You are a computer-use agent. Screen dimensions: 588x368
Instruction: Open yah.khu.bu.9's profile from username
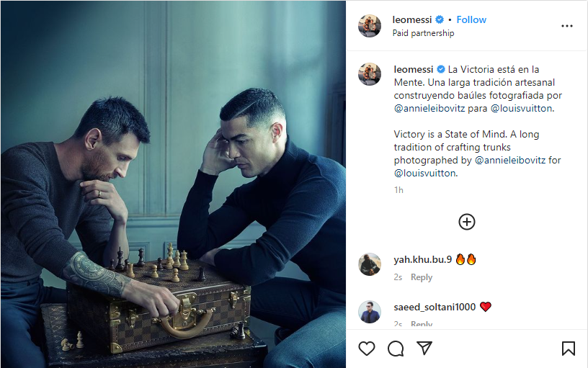(422, 259)
